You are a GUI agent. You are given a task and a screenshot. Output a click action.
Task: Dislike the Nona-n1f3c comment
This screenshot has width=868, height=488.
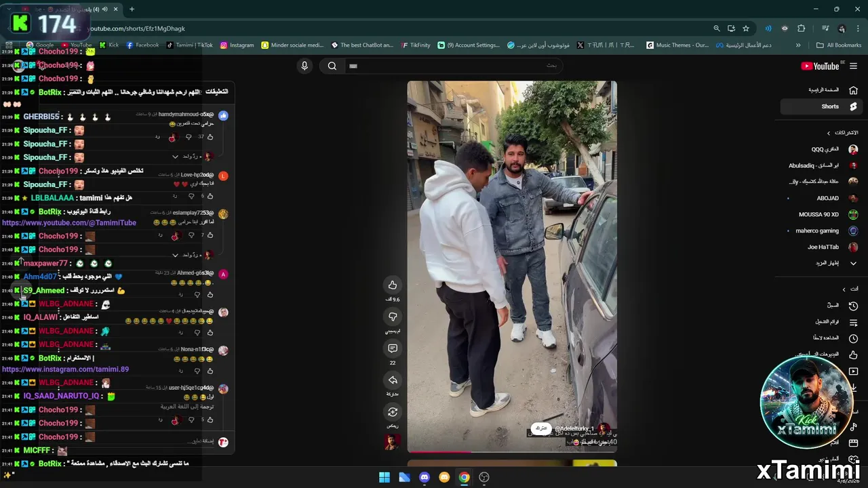pyautogui.click(x=197, y=371)
